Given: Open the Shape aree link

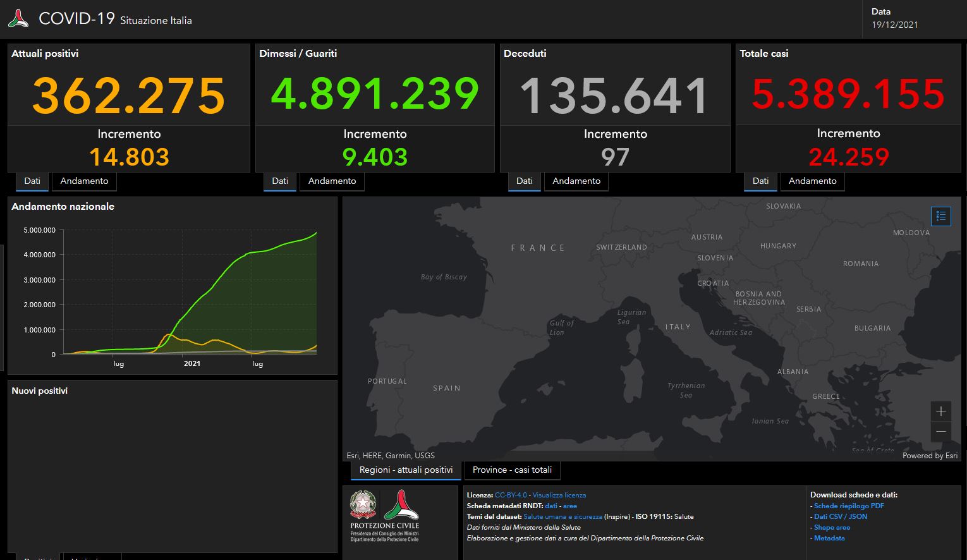Looking at the screenshot, I should 831,528.
